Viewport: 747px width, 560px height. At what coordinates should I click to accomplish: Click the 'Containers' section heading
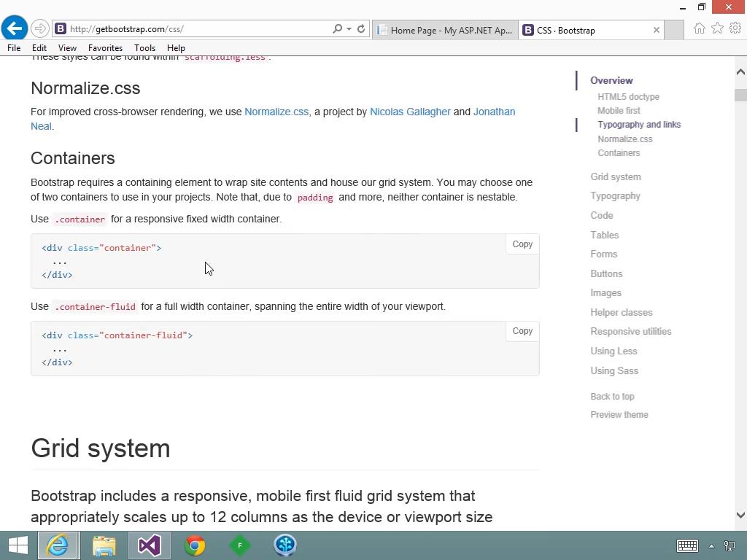pyautogui.click(x=73, y=158)
